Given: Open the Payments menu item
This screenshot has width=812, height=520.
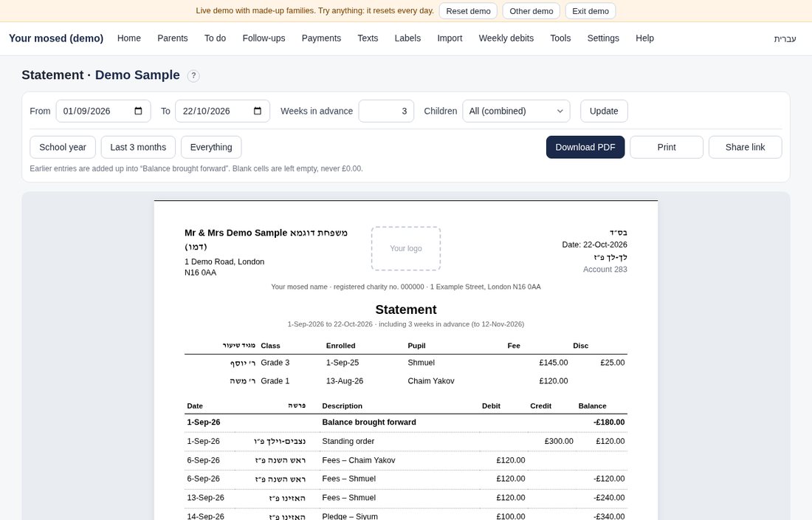Looking at the screenshot, I should pos(321,38).
